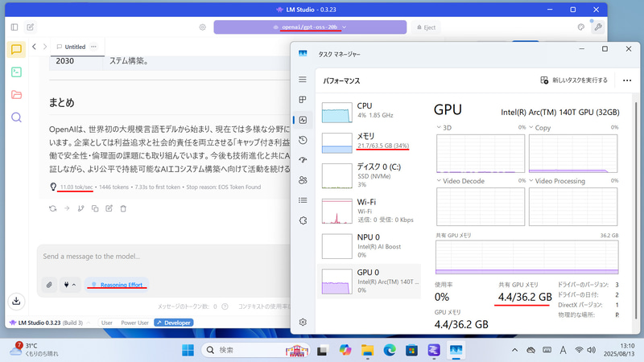Open My Models folder icon in LM Studio sidebar
Viewport: 644px width, 362px height.
[x=16, y=95]
